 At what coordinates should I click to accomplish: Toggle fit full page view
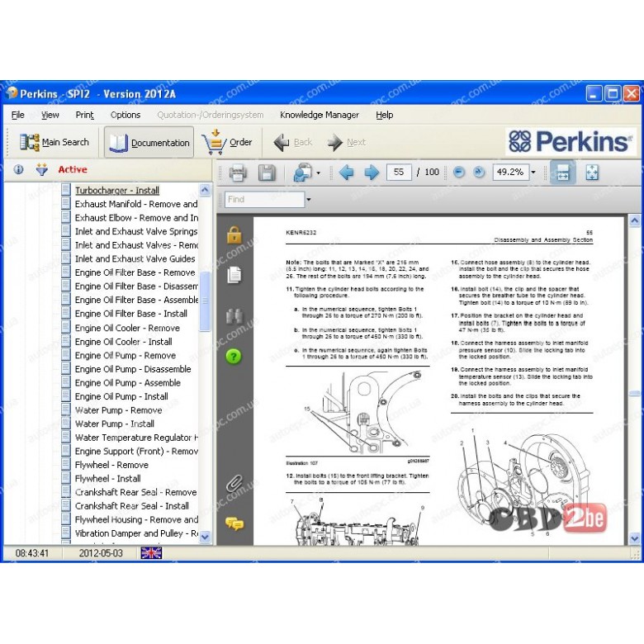tap(592, 172)
